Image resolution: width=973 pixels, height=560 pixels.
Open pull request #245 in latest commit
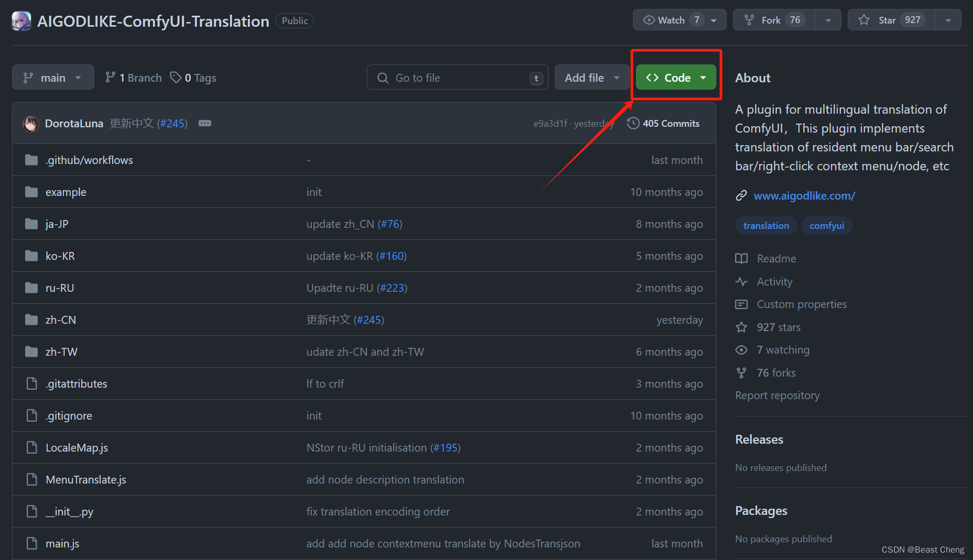(172, 124)
